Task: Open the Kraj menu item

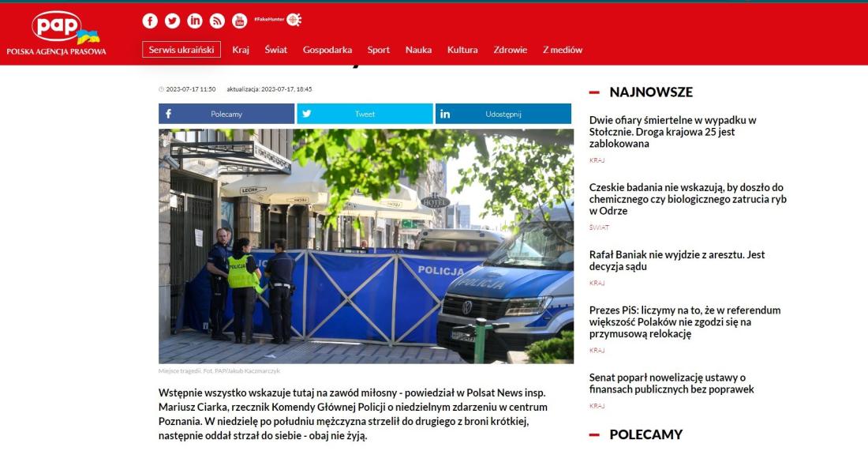Action: coord(241,50)
